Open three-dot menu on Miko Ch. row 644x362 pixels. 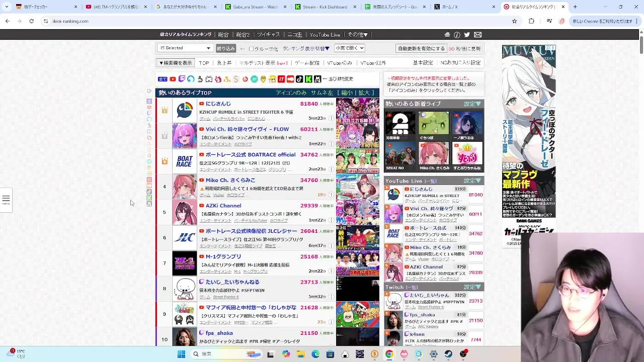pos(331,195)
